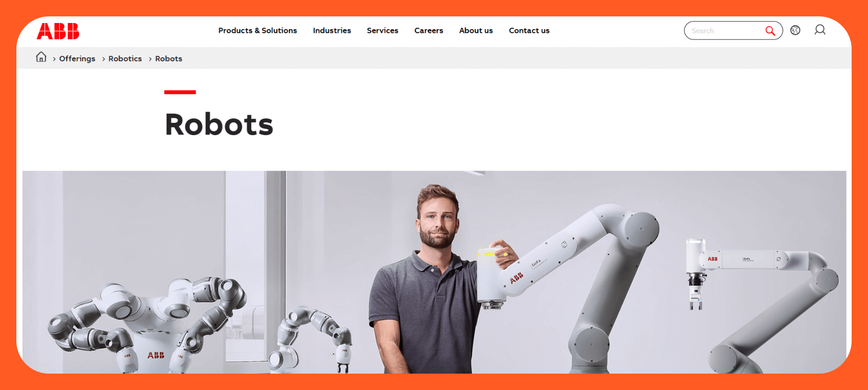Open the About us menu
The image size is (868, 390).
476,31
